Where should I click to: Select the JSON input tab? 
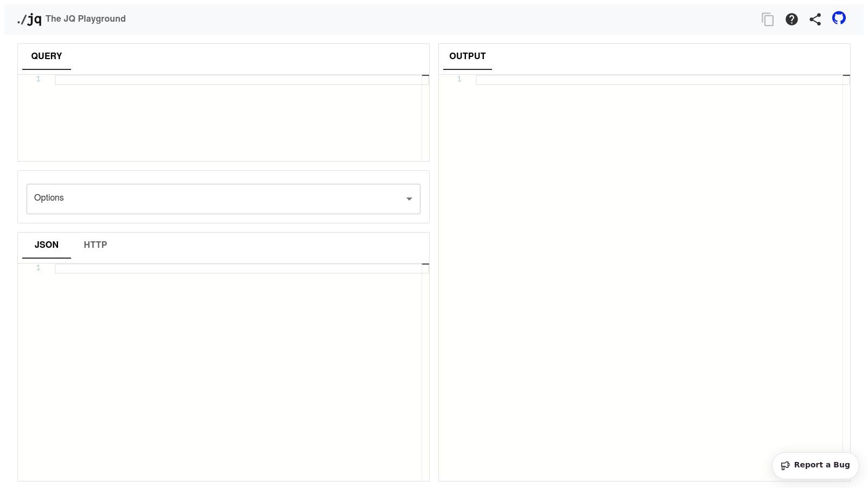47,245
